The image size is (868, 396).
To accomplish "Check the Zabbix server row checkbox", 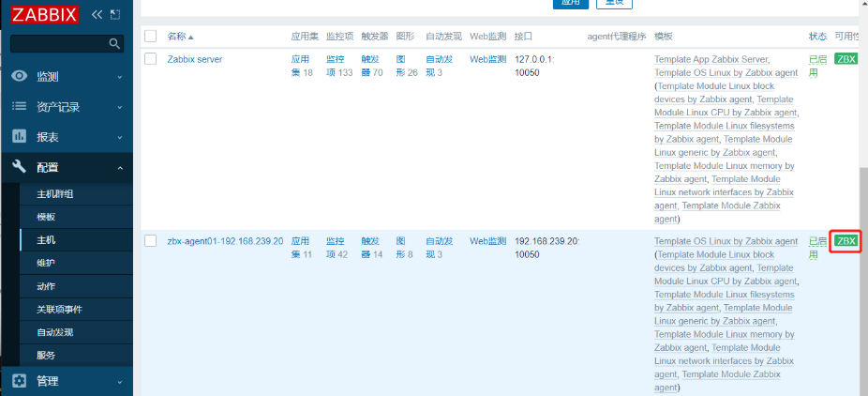I will coord(151,59).
